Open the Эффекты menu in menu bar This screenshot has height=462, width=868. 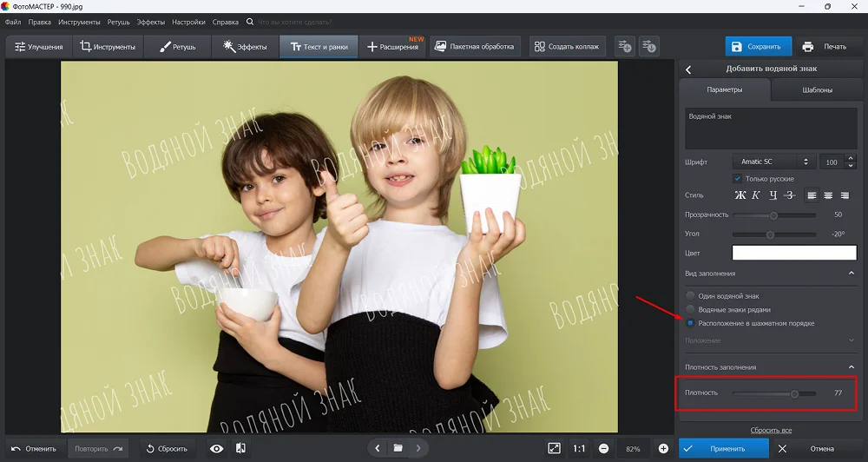[150, 23]
